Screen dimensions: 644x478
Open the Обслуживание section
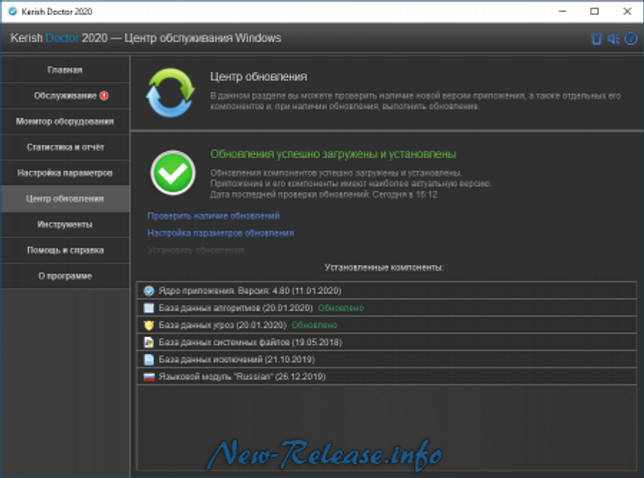tap(65, 96)
